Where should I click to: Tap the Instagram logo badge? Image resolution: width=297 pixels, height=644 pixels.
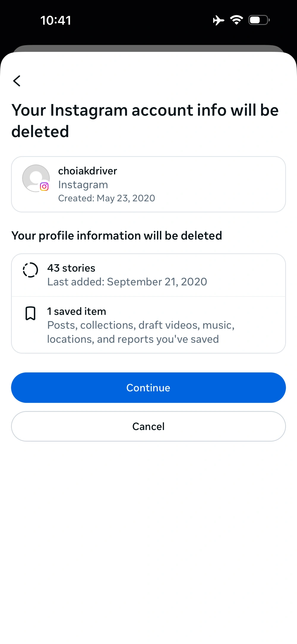click(44, 187)
